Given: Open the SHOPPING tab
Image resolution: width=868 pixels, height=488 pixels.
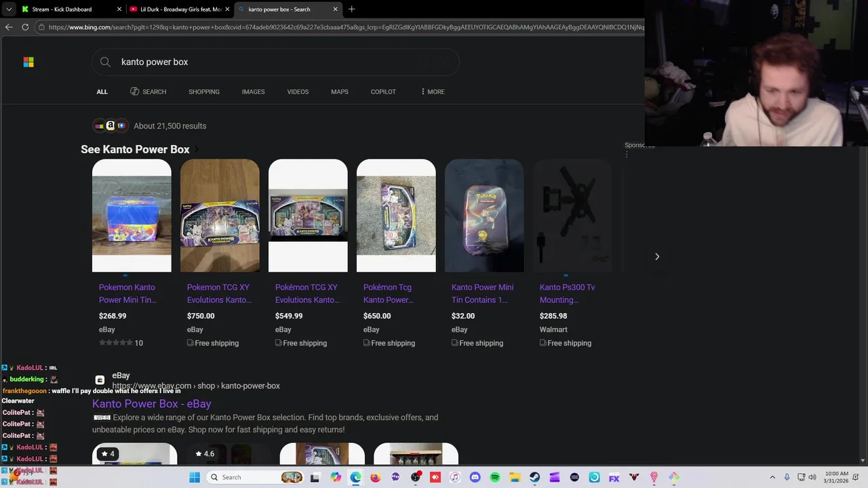Looking at the screenshot, I should coord(204,91).
